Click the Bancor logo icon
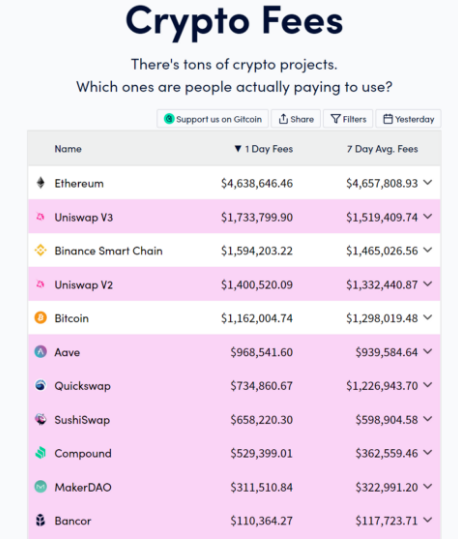Viewport: 458px width, 543px height. (x=41, y=520)
